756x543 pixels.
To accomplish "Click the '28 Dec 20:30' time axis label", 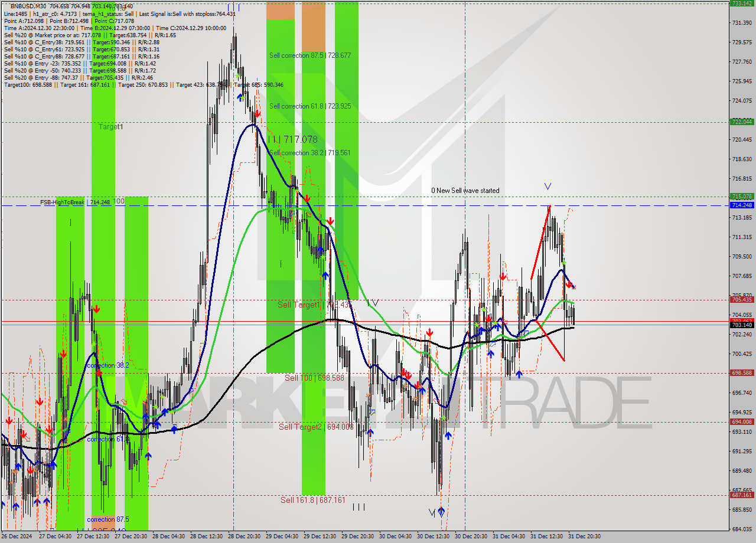I will 245,537.
